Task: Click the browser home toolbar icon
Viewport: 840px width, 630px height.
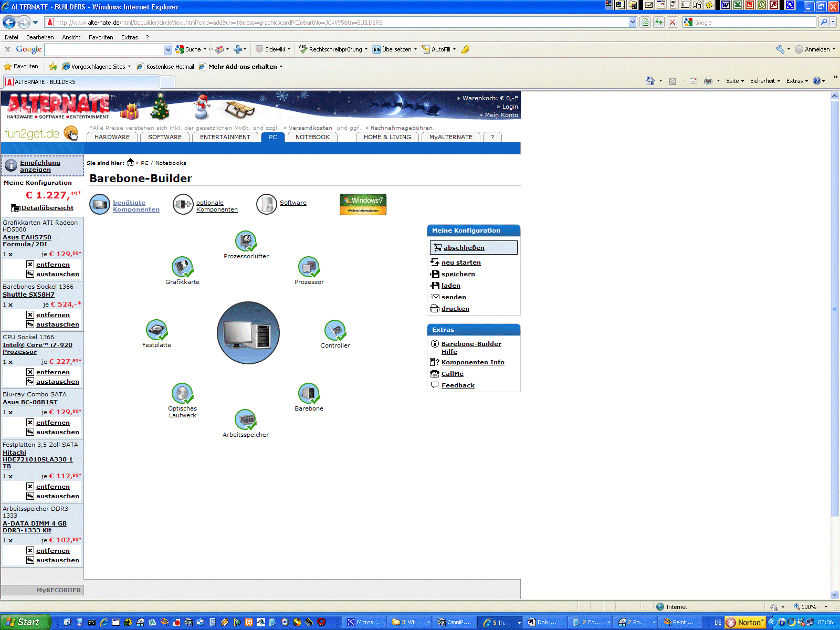Action: click(650, 81)
